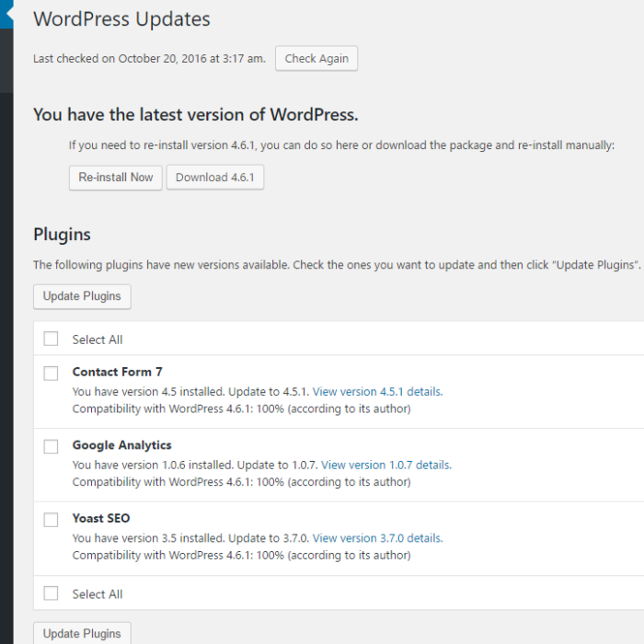
Task: Click the top 'Select All' label text
Action: (x=98, y=339)
